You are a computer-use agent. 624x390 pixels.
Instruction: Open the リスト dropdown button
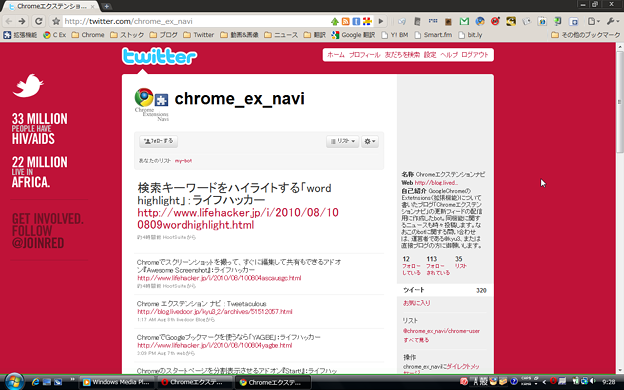tap(343, 141)
